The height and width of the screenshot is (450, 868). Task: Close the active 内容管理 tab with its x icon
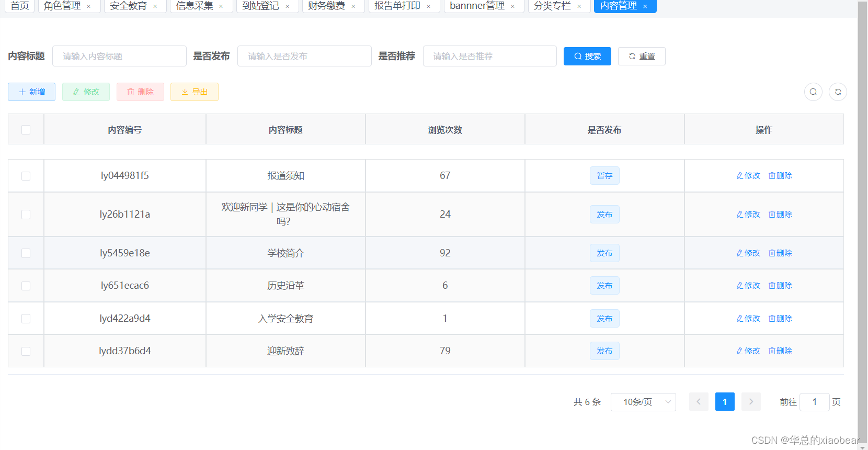[x=645, y=6]
